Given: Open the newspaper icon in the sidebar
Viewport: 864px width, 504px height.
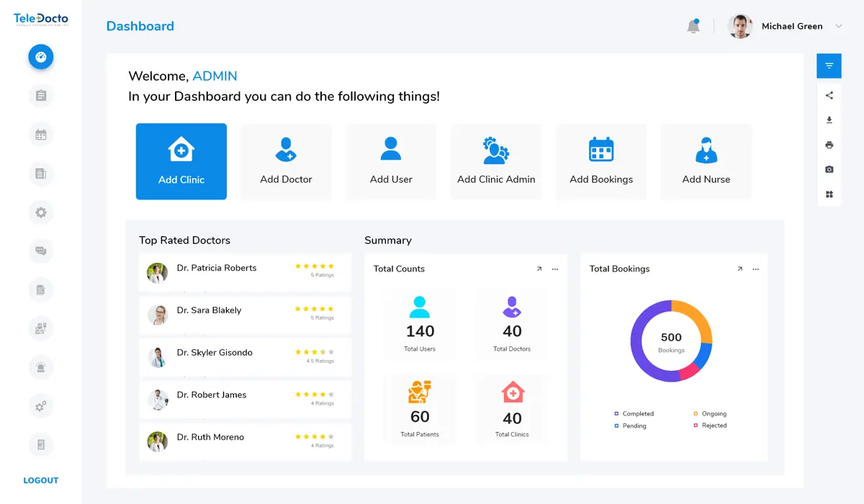Looking at the screenshot, I should [41, 174].
